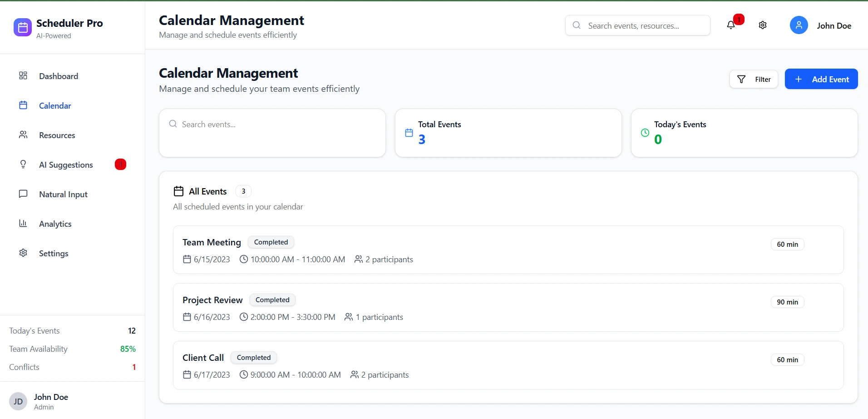Image resolution: width=868 pixels, height=419 pixels.
Task: Click the blue user avatar icon
Action: coord(799,25)
